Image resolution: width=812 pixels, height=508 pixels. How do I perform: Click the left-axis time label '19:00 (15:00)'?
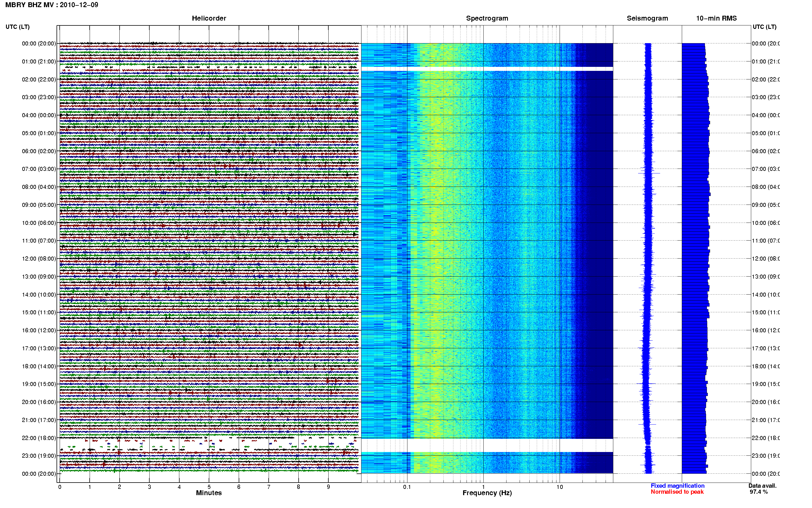click(x=39, y=384)
